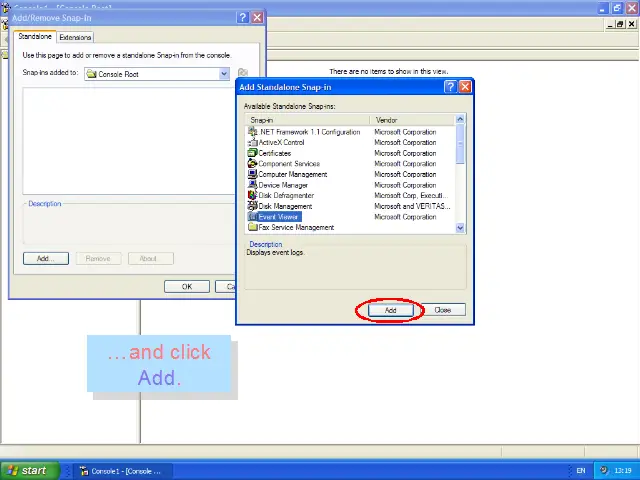Select Fax Service Management entry
The image size is (640, 480).
click(291, 227)
